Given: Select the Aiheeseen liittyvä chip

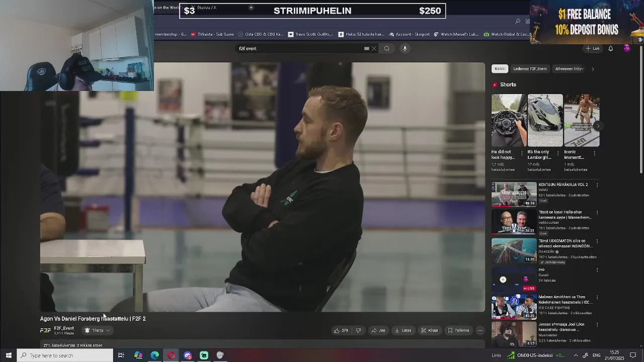Looking at the screenshot, I should point(569,69).
